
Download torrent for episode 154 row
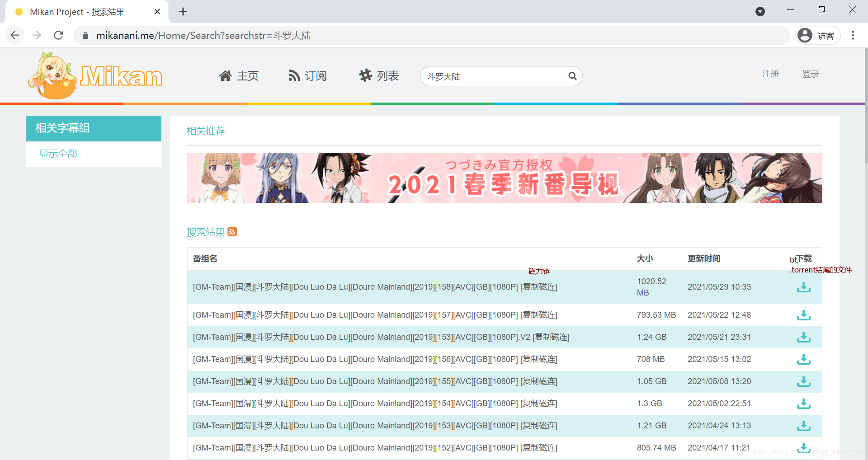(803, 404)
